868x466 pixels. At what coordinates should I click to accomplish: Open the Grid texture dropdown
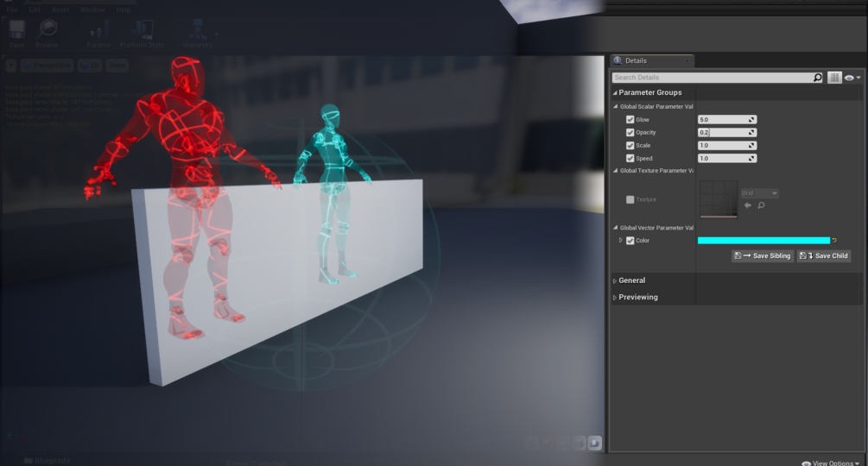tap(759, 193)
